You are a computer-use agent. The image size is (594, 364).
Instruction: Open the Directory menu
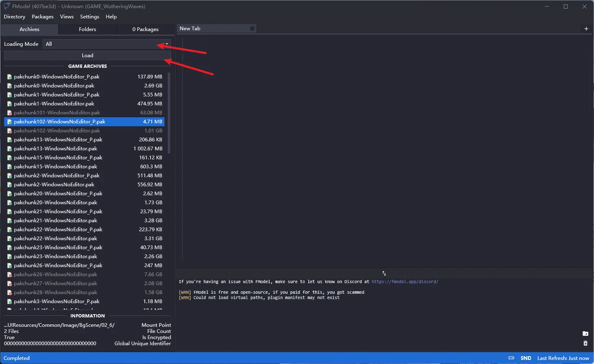click(x=14, y=17)
